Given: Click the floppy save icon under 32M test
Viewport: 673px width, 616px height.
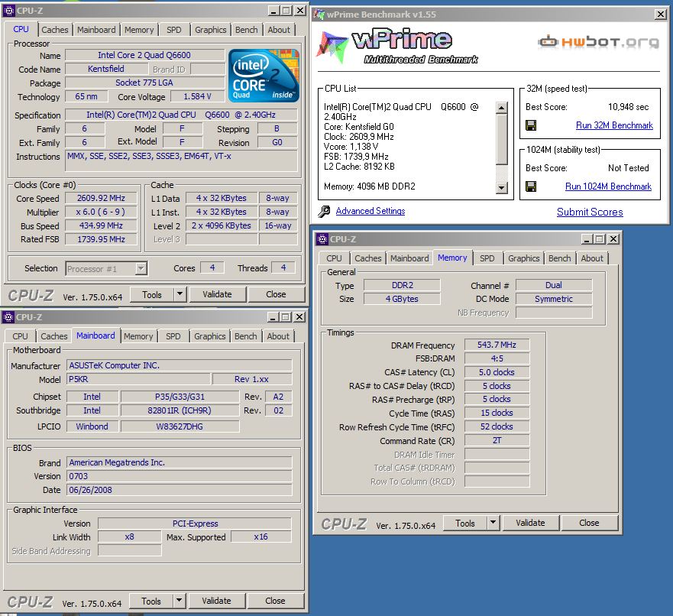Looking at the screenshot, I should tap(531, 125).
